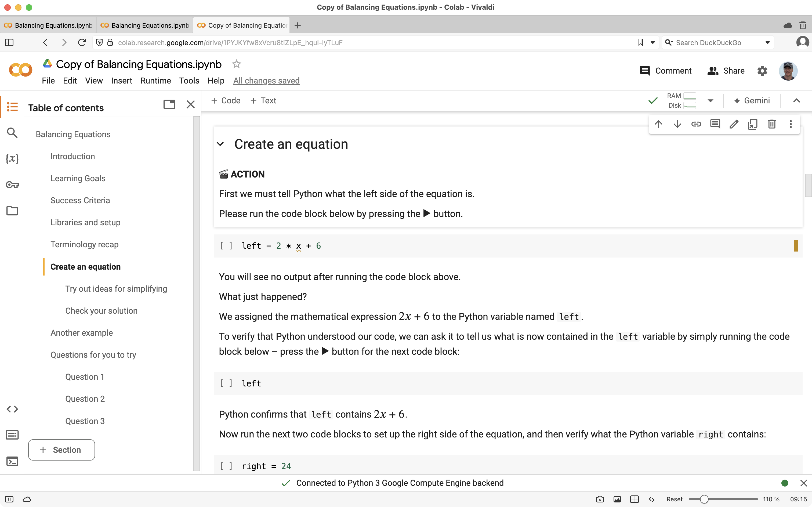The height and width of the screenshot is (507, 812).
Task: Reset the page zoom
Action: point(674,499)
